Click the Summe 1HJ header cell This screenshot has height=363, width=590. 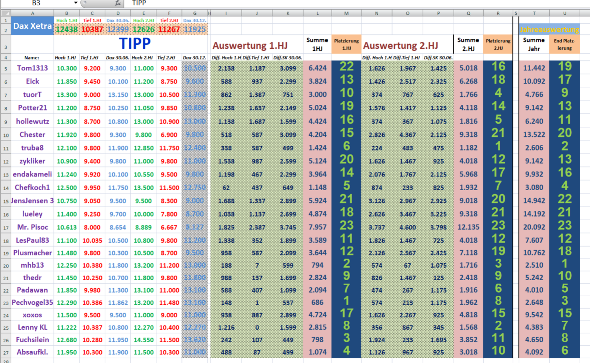(x=317, y=44)
